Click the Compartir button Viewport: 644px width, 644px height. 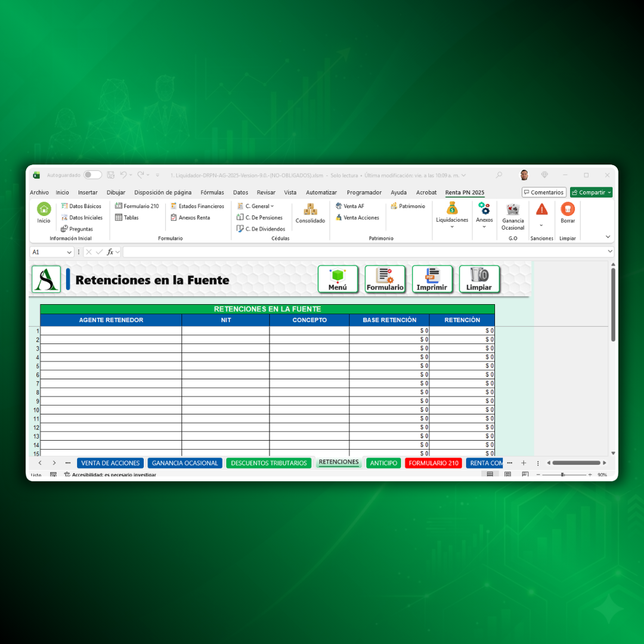tap(591, 193)
